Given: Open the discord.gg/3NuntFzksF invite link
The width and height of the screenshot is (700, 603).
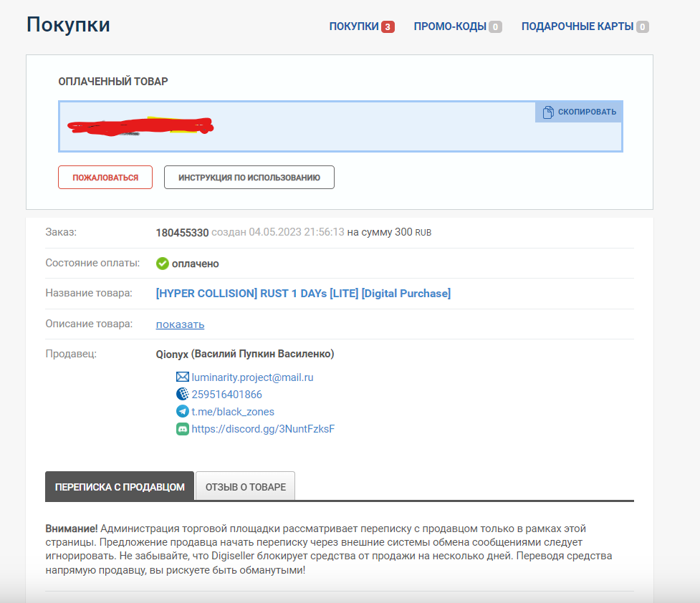Looking at the screenshot, I should coord(263,429).
